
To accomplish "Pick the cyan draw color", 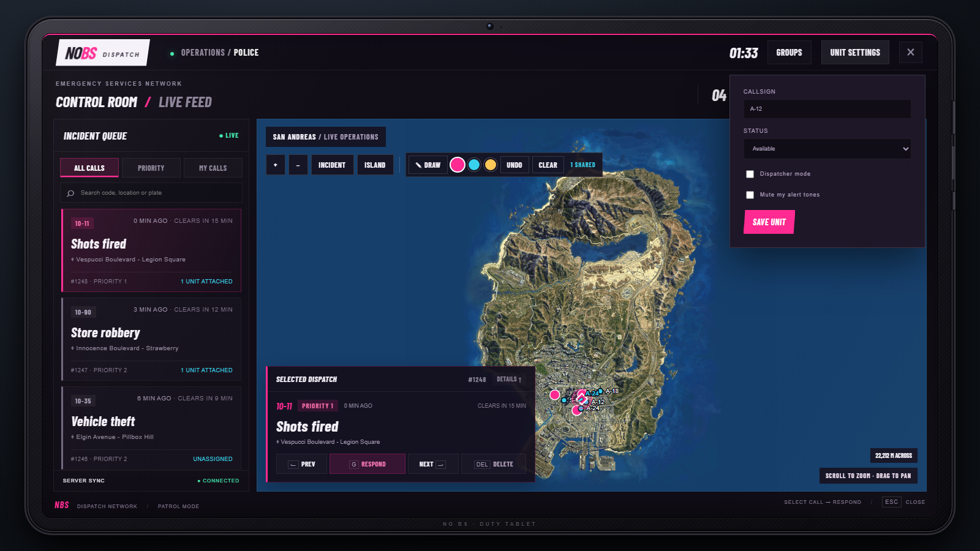I will 474,165.
